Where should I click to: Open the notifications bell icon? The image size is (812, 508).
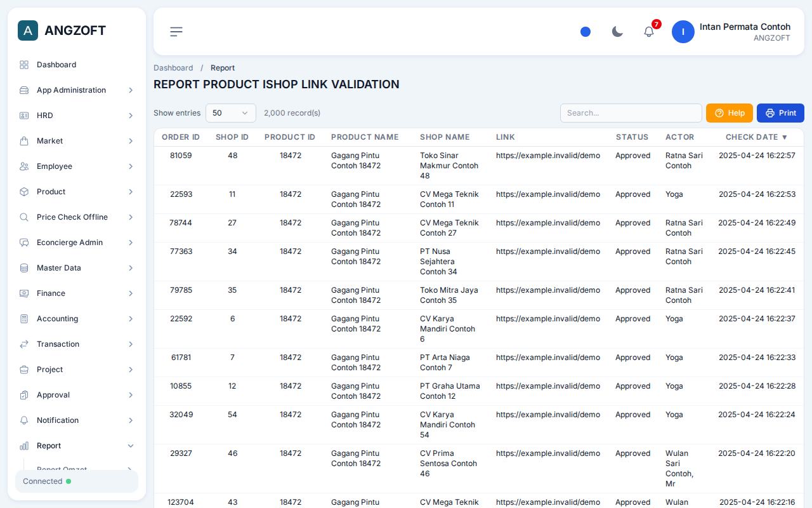[649, 32]
